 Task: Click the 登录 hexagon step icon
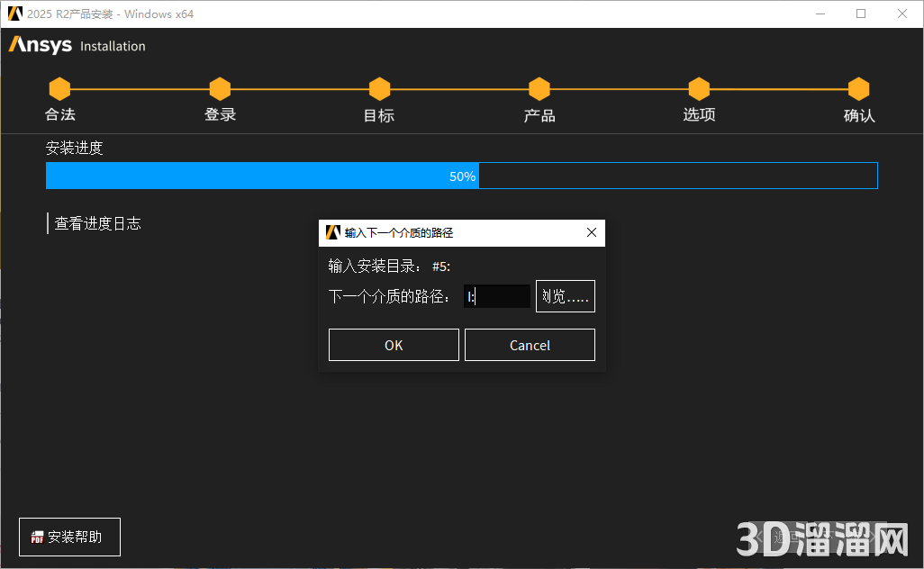coord(220,88)
